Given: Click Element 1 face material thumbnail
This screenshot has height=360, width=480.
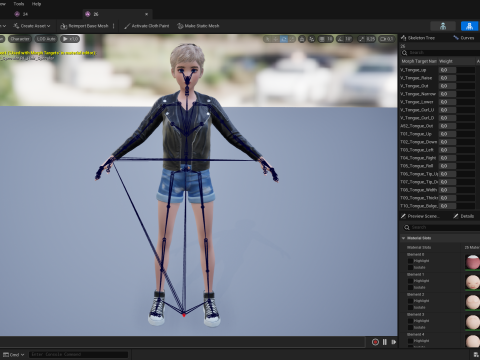Looking at the screenshot, I should [x=473, y=282].
